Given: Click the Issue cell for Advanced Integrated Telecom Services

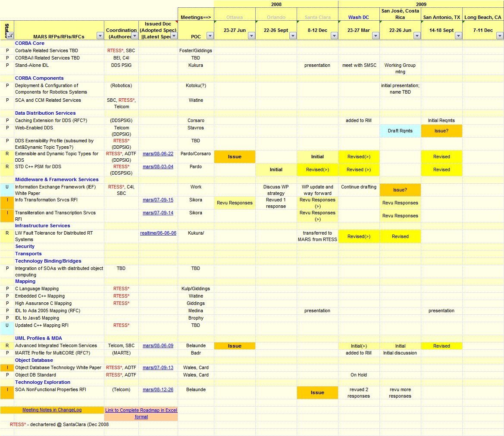Looking at the screenshot, I should pyautogui.click(x=235, y=346).
